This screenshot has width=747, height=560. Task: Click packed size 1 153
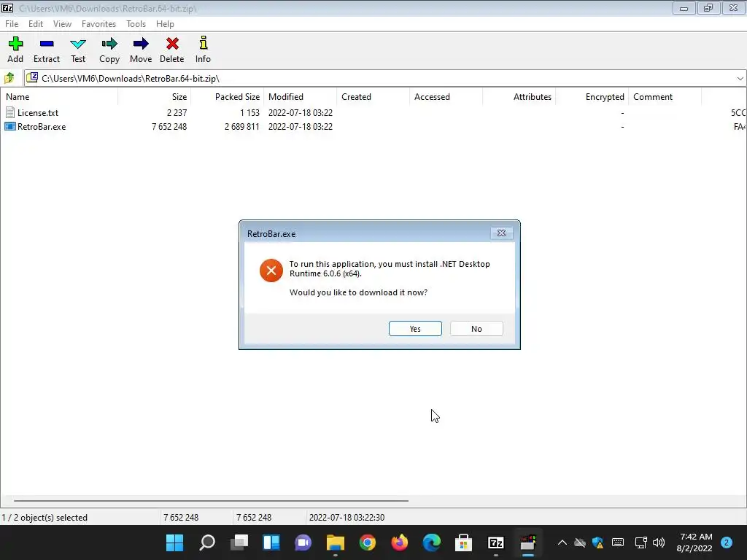coord(249,113)
